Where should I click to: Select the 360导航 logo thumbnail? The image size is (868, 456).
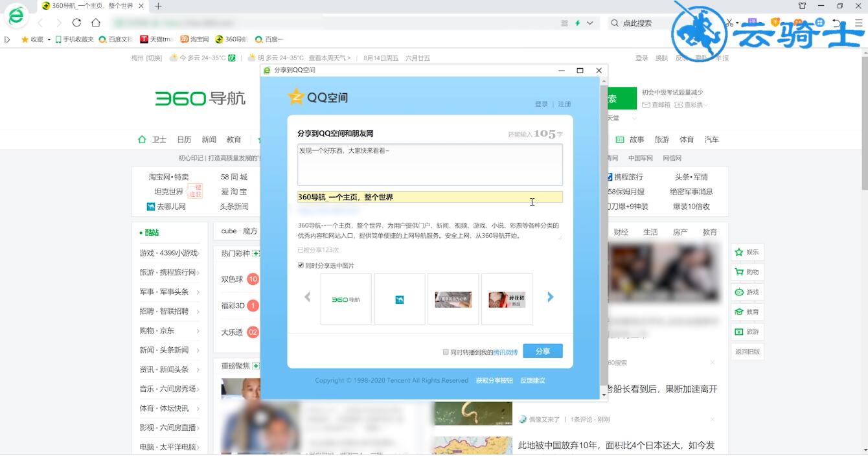pyautogui.click(x=346, y=299)
